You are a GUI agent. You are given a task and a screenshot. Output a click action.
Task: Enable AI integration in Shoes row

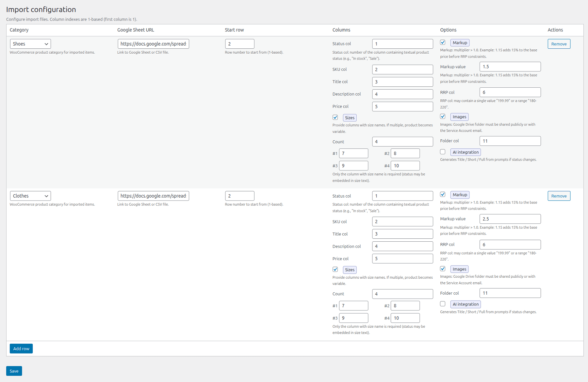[443, 152]
